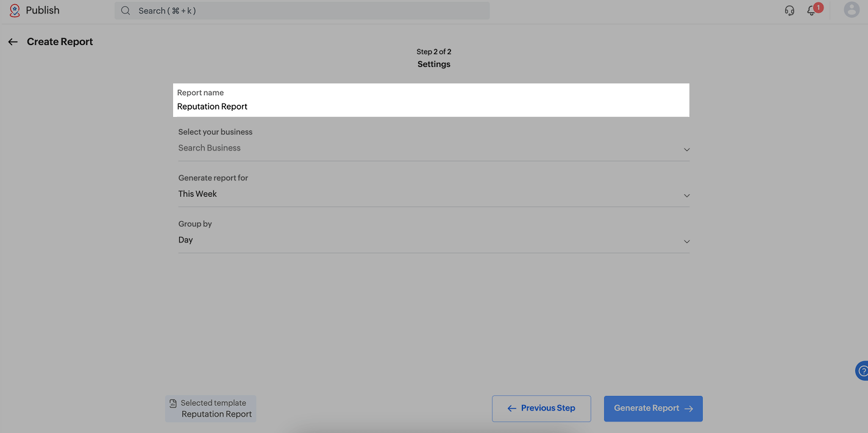868x433 pixels.
Task: Click the Settings step title
Action: click(434, 64)
